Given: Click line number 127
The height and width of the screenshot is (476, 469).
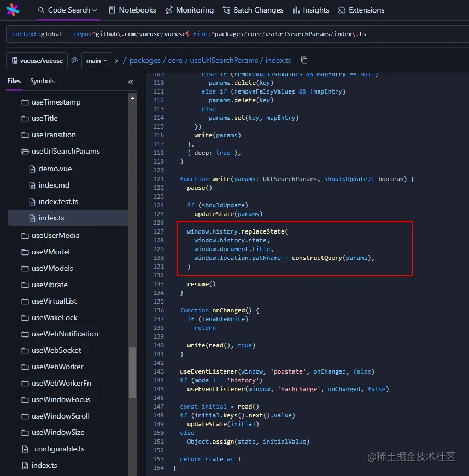Looking at the screenshot, I should tap(159, 231).
